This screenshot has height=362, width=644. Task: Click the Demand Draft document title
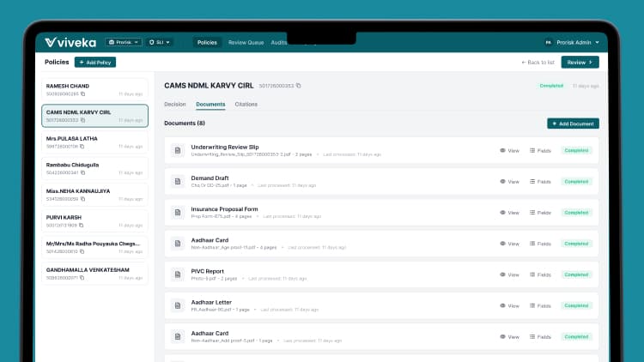point(210,178)
